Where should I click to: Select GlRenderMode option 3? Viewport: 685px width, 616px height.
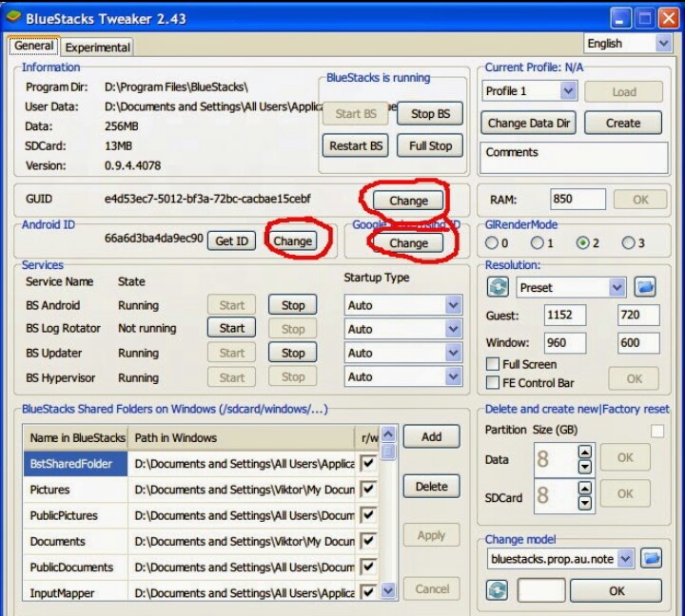628,243
